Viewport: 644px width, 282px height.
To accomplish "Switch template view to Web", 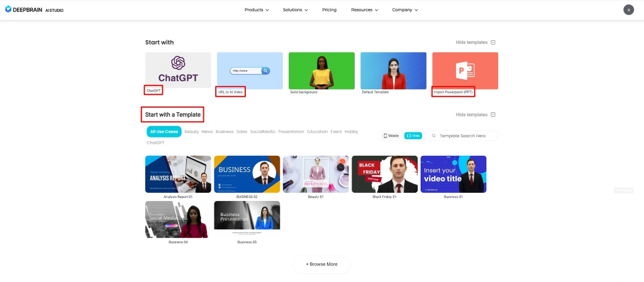I will pyautogui.click(x=413, y=136).
